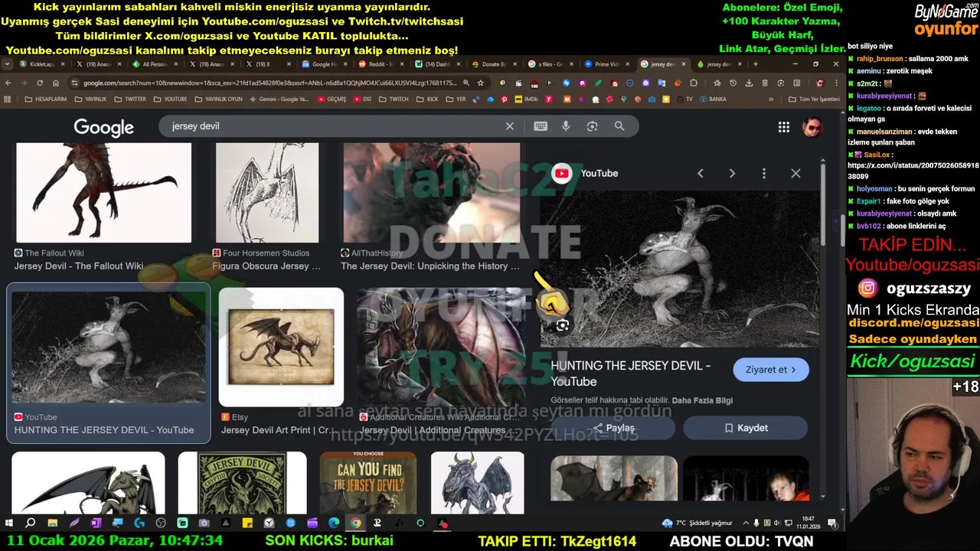This screenshot has height=551, width=980.
Task: Click the zoom magnifier in address bar
Action: 465,83
